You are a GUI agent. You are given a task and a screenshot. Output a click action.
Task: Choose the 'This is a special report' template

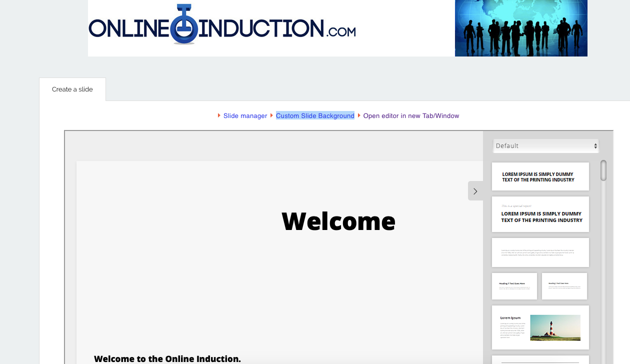pos(540,214)
